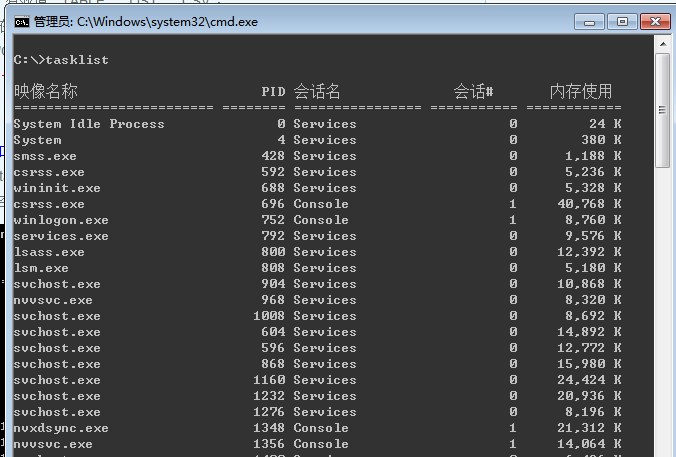Click PID value 808
This screenshot has width=676, height=457.
[x=273, y=268]
